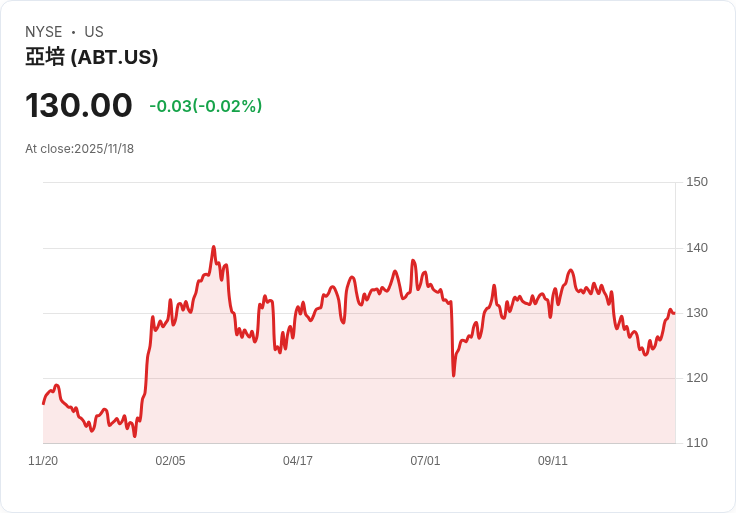This screenshot has height=513, width=736.
Task: Click the sharp July dip near 120
Action: tap(453, 375)
